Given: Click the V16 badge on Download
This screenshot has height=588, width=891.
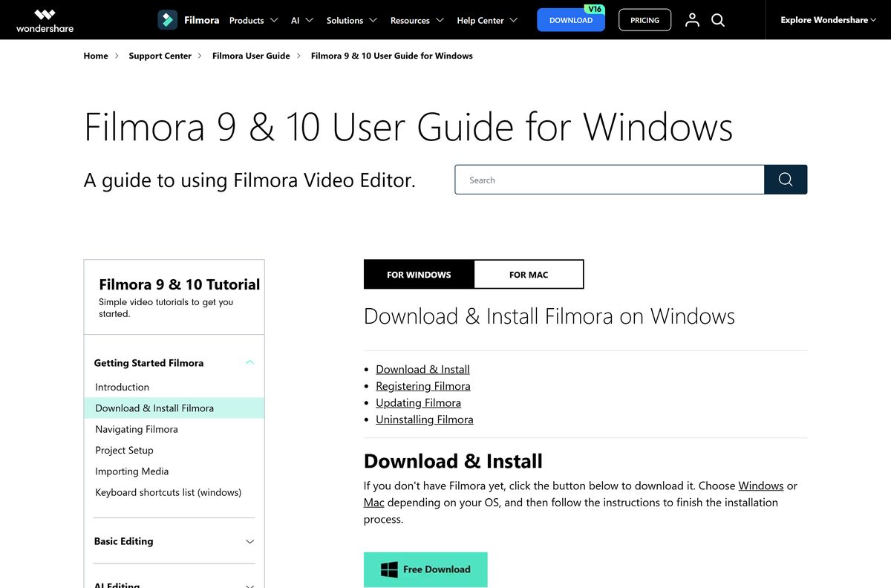Looking at the screenshot, I should [593, 9].
